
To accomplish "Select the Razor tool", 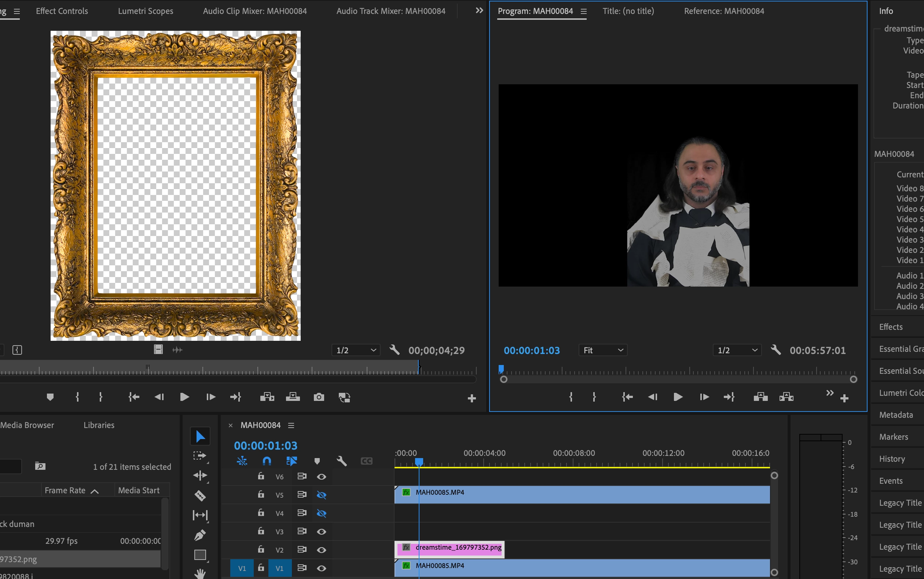I will 200,495.
